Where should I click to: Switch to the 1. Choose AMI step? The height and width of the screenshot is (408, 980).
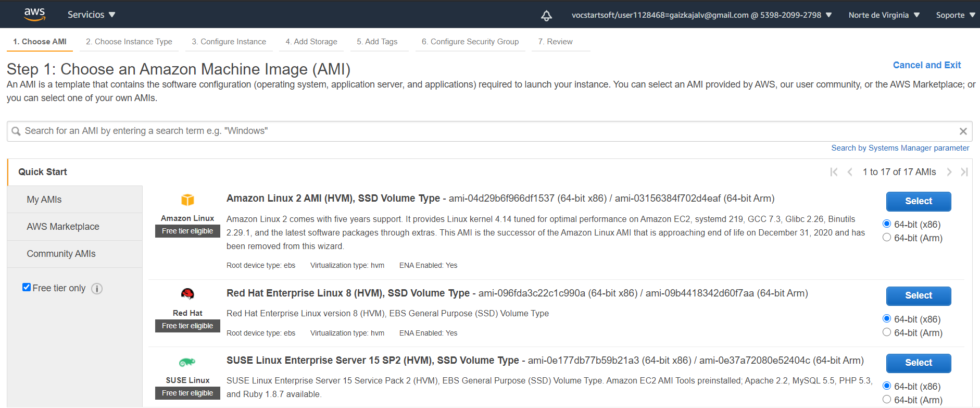point(40,42)
